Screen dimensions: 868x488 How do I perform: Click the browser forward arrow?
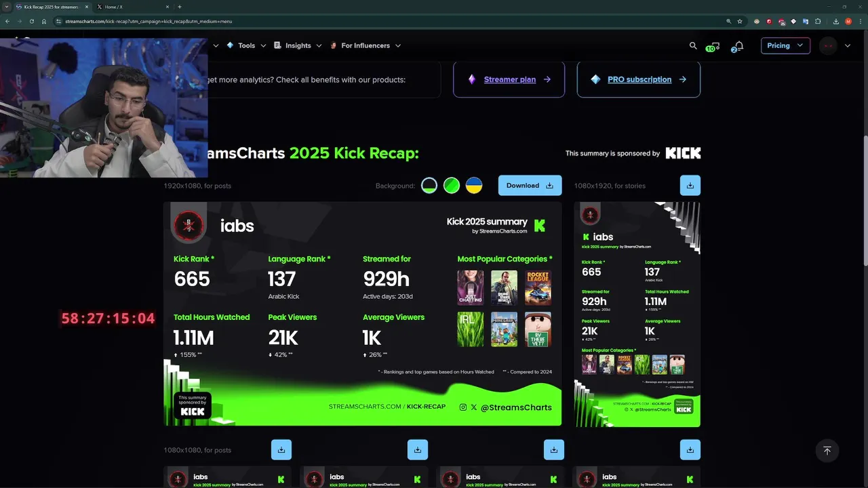pyautogui.click(x=20, y=21)
